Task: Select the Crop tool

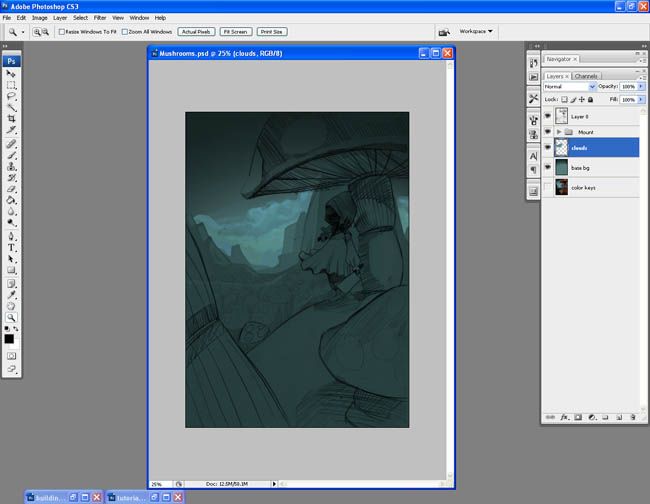Action: (11, 119)
